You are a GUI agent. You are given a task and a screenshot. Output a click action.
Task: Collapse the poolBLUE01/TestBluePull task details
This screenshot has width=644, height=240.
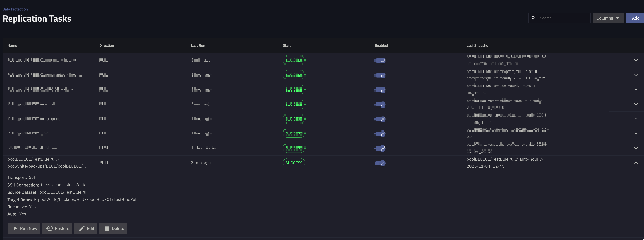pyautogui.click(x=636, y=163)
